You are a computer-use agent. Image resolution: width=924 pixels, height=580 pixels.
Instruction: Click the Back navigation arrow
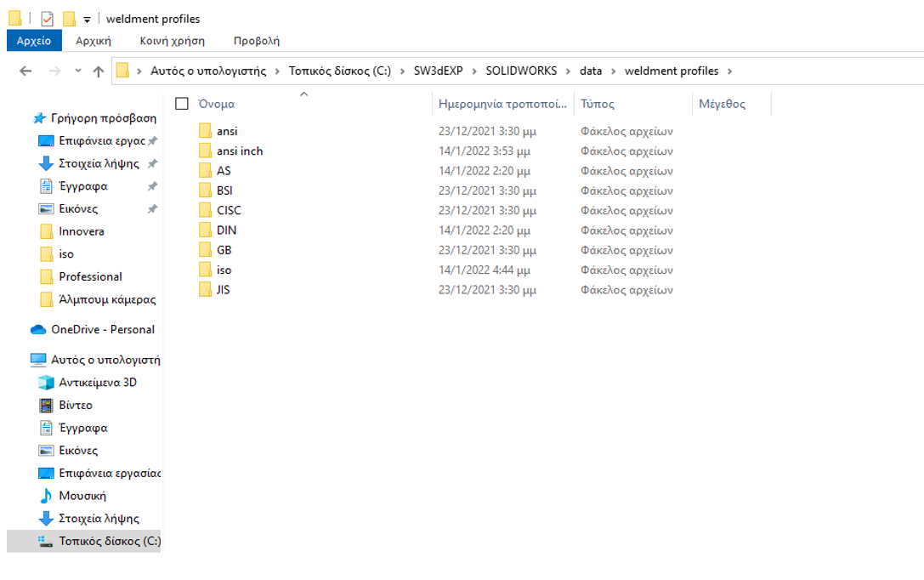26,71
